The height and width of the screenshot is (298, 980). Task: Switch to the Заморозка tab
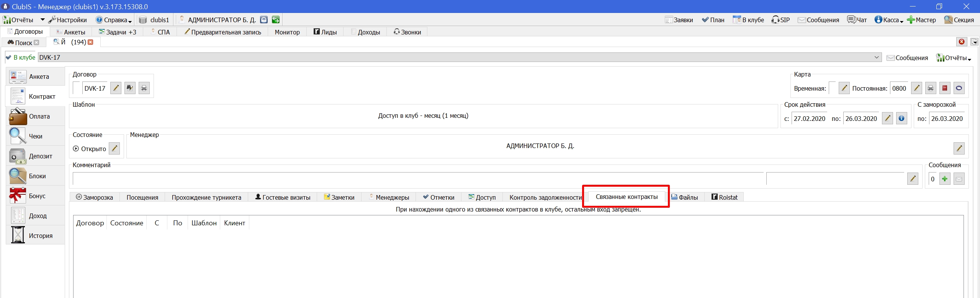click(x=95, y=197)
